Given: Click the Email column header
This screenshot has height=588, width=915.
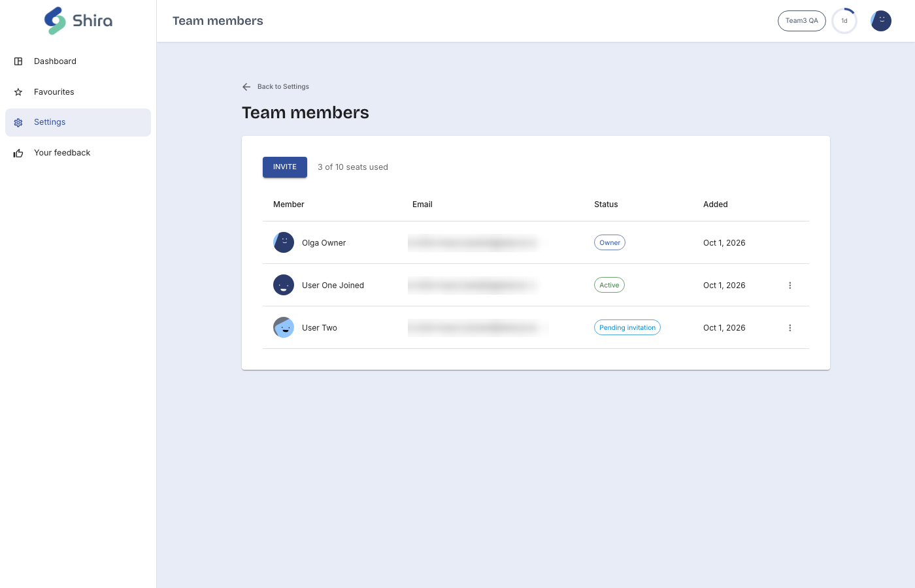Looking at the screenshot, I should pos(422,204).
